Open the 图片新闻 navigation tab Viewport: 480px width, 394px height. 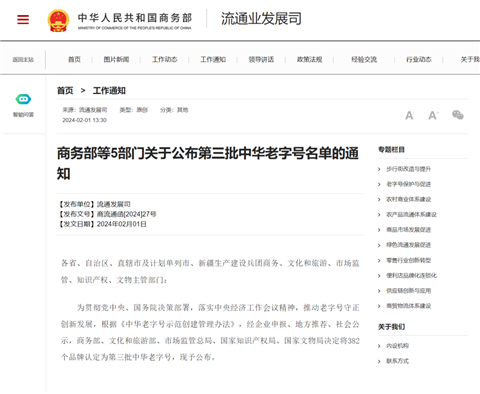116,60
